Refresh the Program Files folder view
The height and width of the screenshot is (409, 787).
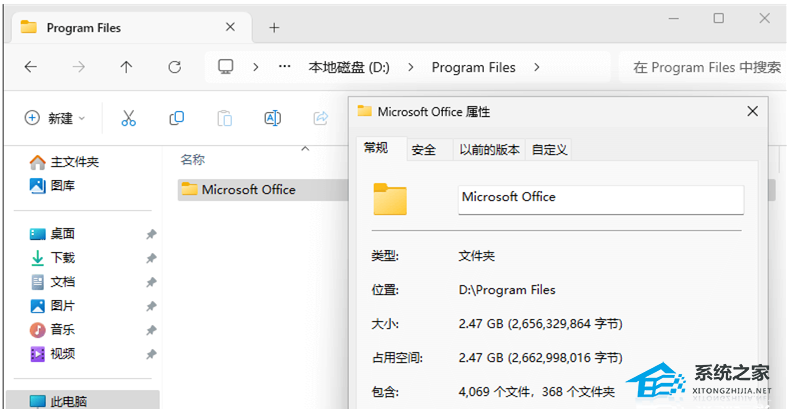pos(175,67)
